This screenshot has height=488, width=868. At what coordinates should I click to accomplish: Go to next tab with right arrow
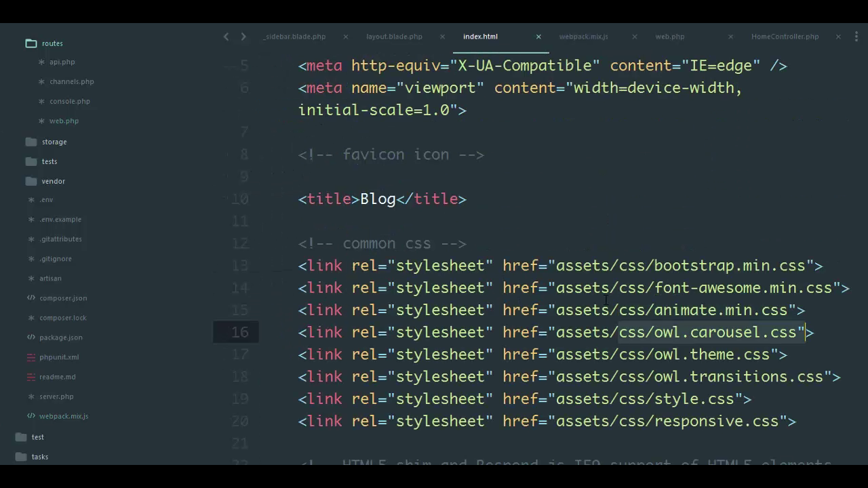(243, 37)
